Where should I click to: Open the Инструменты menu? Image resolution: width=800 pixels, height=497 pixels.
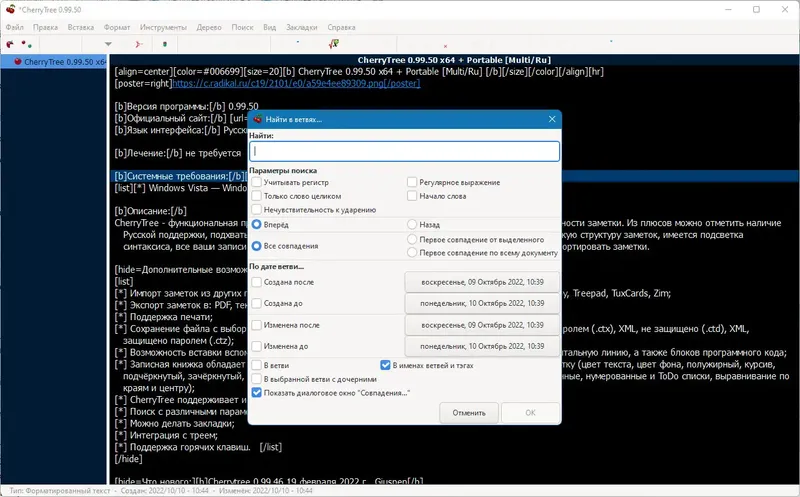[163, 28]
